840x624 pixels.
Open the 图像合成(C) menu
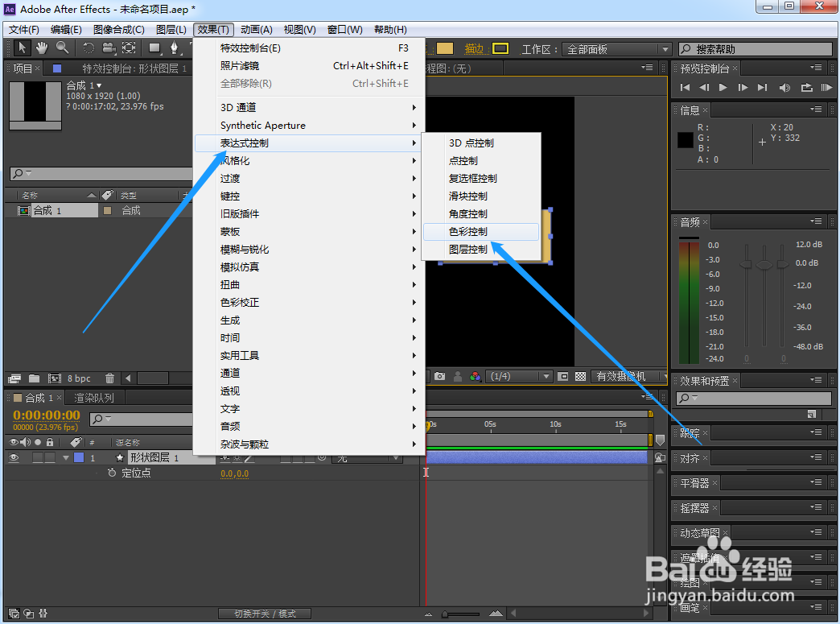[118, 30]
